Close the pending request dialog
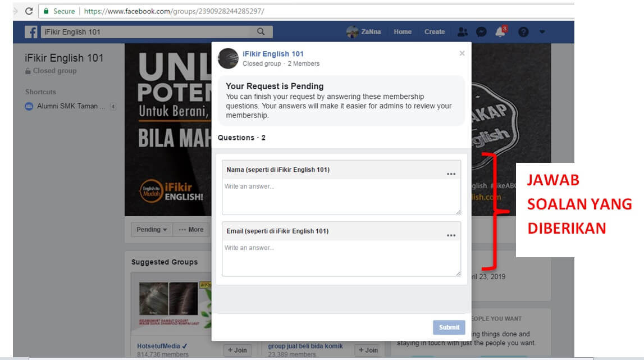This screenshot has height=360, width=644. pos(462,53)
